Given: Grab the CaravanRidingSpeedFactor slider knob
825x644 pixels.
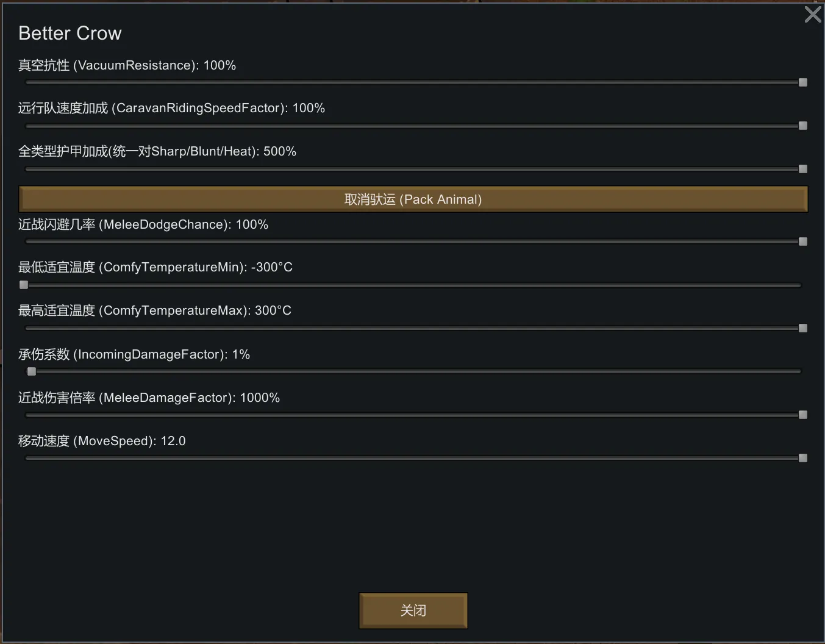Looking at the screenshot, I should click(803, 126).
